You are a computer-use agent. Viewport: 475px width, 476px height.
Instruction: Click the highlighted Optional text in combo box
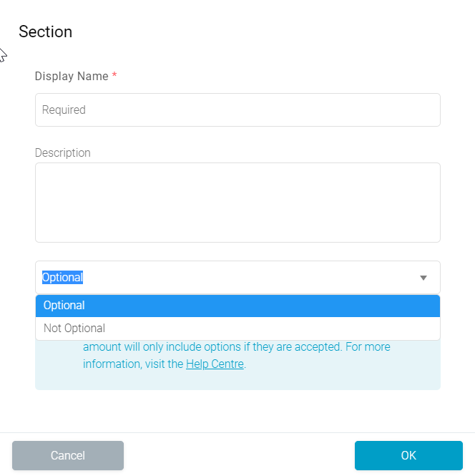[x=62, y=278]
